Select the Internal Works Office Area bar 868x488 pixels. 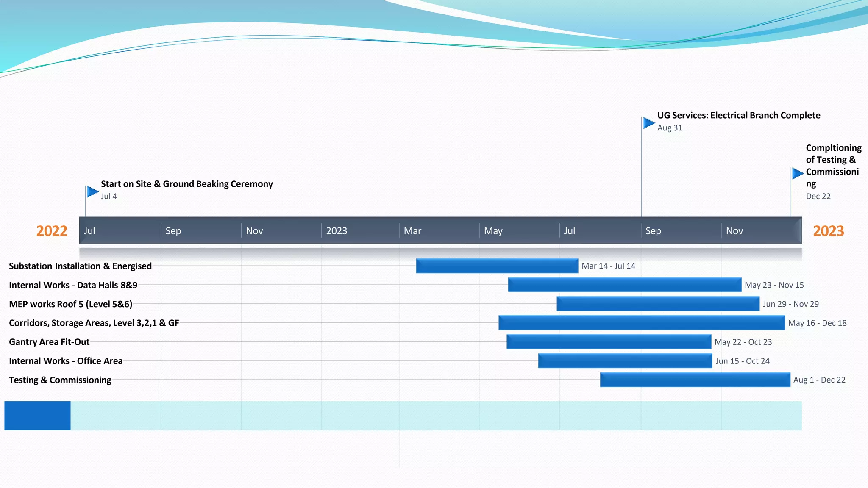(x=625, y=361)
